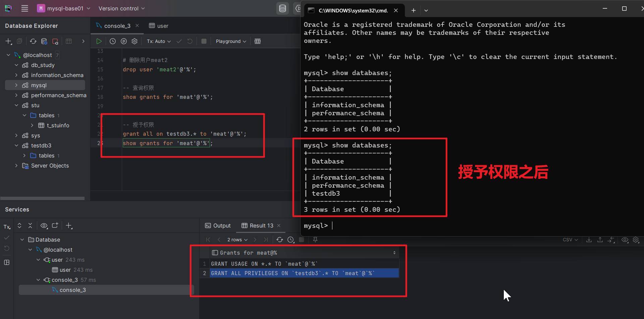Viewport: 644px width, 319px height.
Task: Click the grant all on testdb3 line
Action: click(184, 134)
